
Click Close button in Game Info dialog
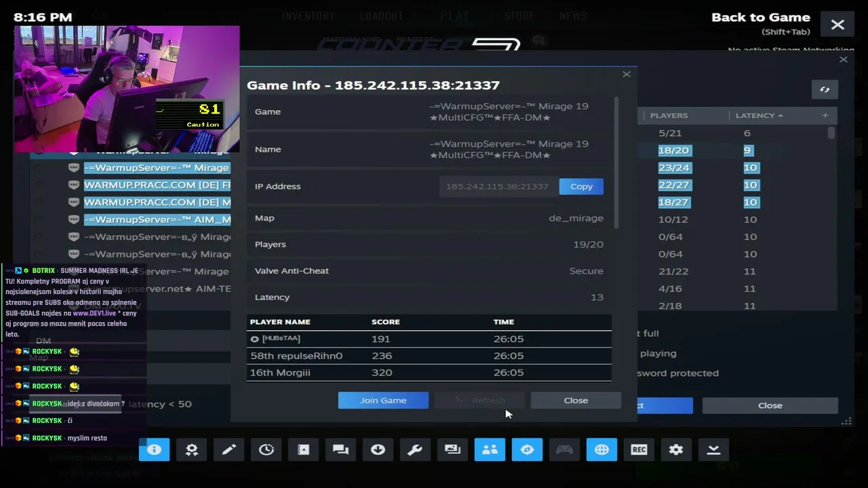[576, 401]
